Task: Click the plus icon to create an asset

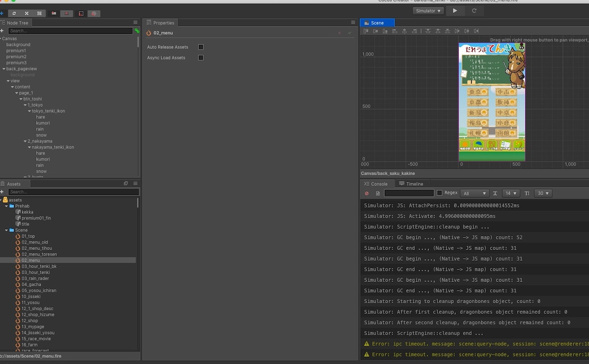Action: coord(2,192)
